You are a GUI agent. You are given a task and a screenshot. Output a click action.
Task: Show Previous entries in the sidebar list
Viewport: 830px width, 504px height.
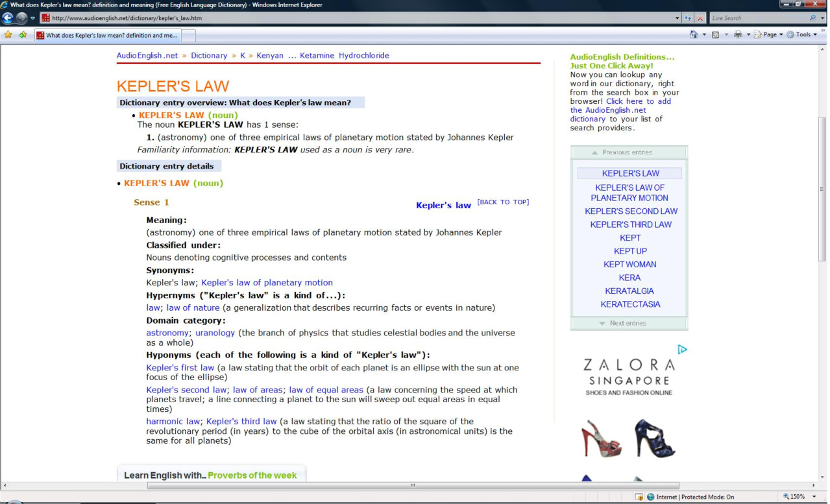click(x=628, y=152)
